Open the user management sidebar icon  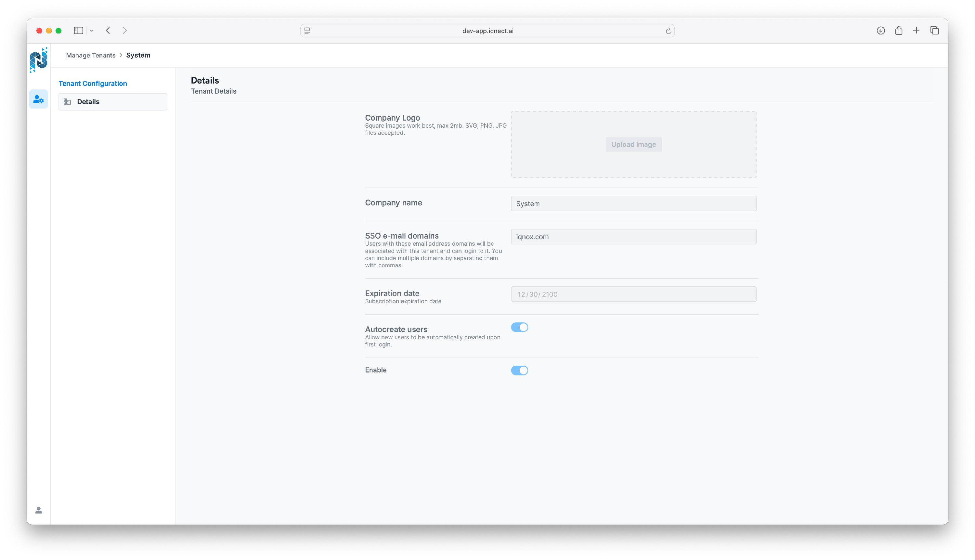point(38,99)
